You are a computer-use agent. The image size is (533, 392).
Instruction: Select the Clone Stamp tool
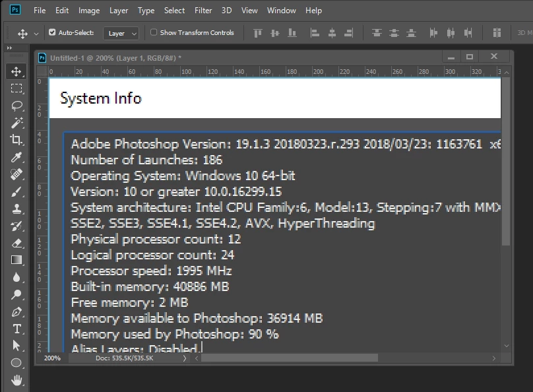pyautogui.click(x=16, y=209)
